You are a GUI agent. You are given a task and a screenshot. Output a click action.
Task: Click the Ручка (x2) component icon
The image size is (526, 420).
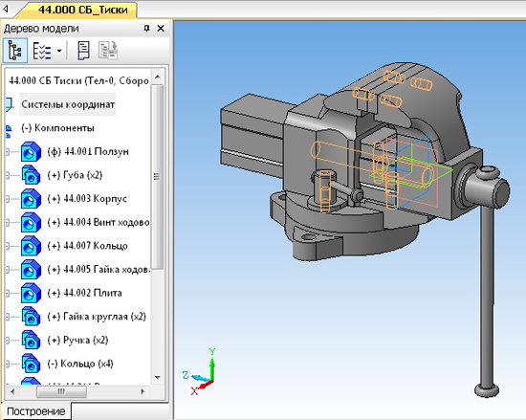click(x=31, y=341)
